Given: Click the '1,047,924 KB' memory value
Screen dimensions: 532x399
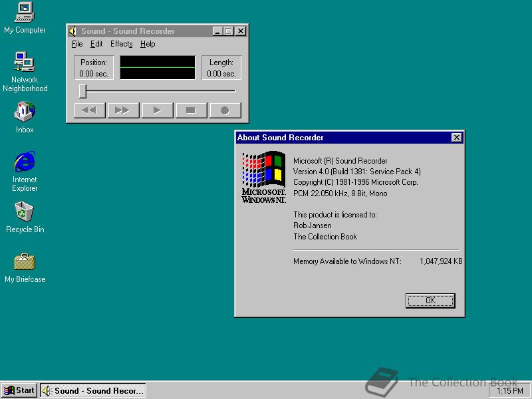Looking at the screenshot, I should coord(441,261).
